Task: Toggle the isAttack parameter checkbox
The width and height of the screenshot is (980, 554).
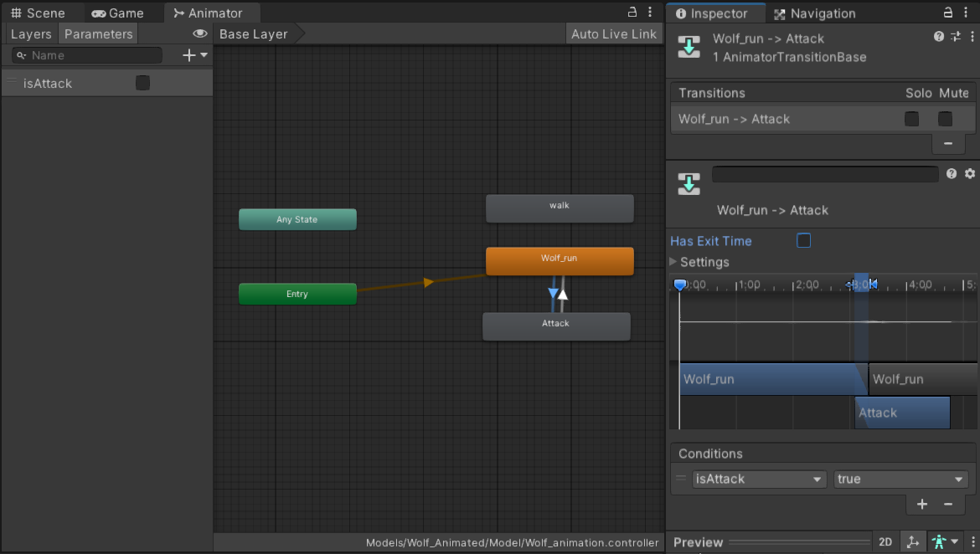Action: 142,83
